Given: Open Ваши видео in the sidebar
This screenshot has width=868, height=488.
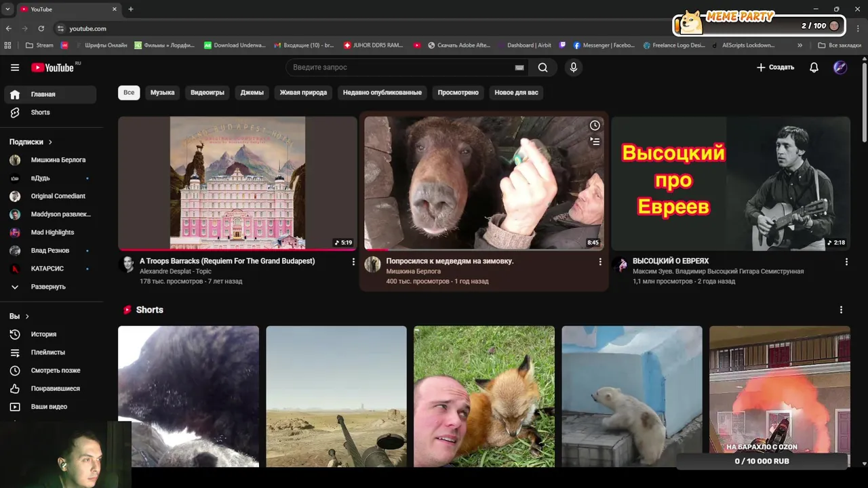Looking at the screenshot, I should point(50,407).
